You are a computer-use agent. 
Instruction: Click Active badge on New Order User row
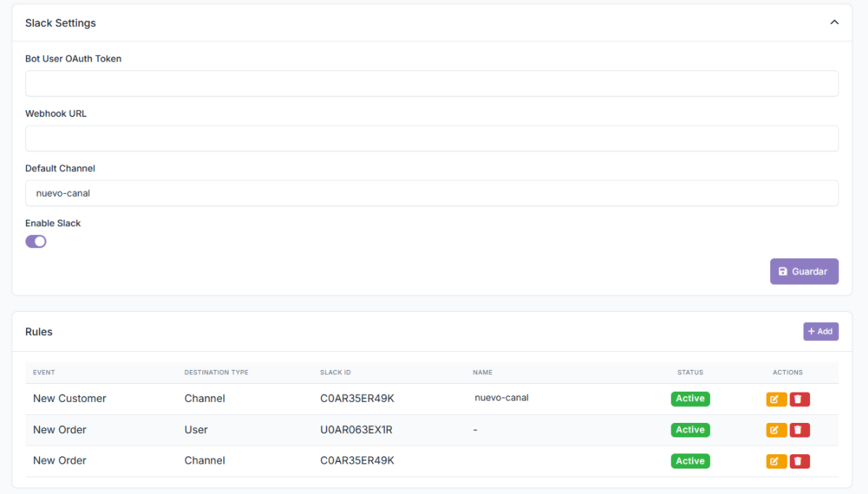click(690, 430)
